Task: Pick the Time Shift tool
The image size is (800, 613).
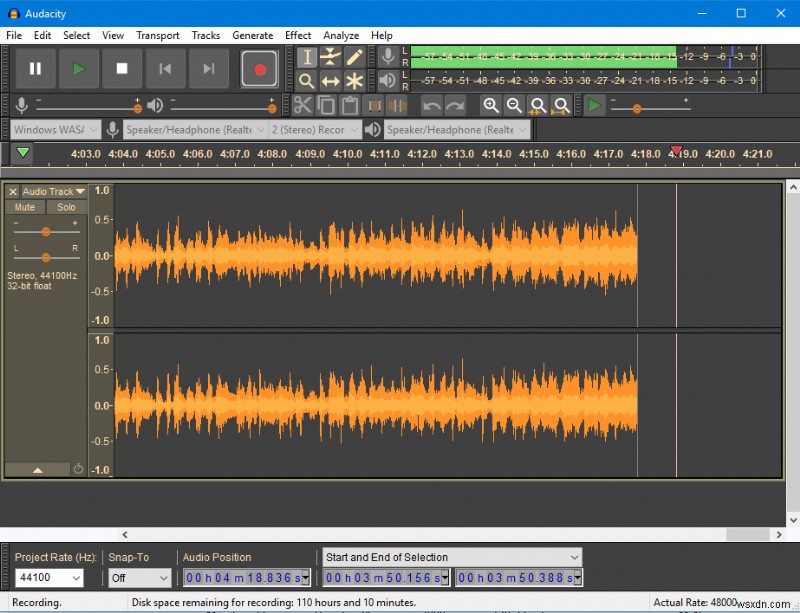Action: click(330, 80)
